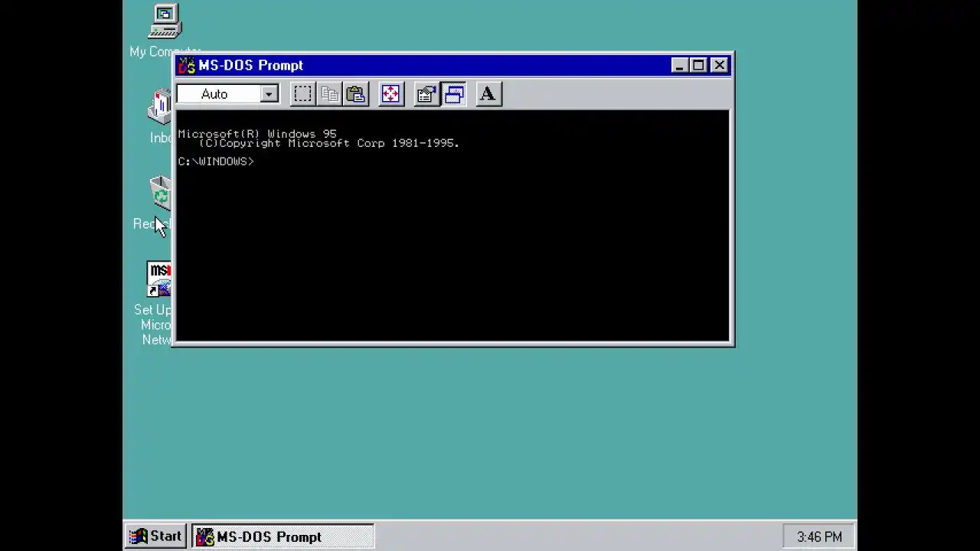The height and width of the screenshot is (551, 980).
Task: Click the MS-DOS Prompt title bar text
Action: pos(250,65)
